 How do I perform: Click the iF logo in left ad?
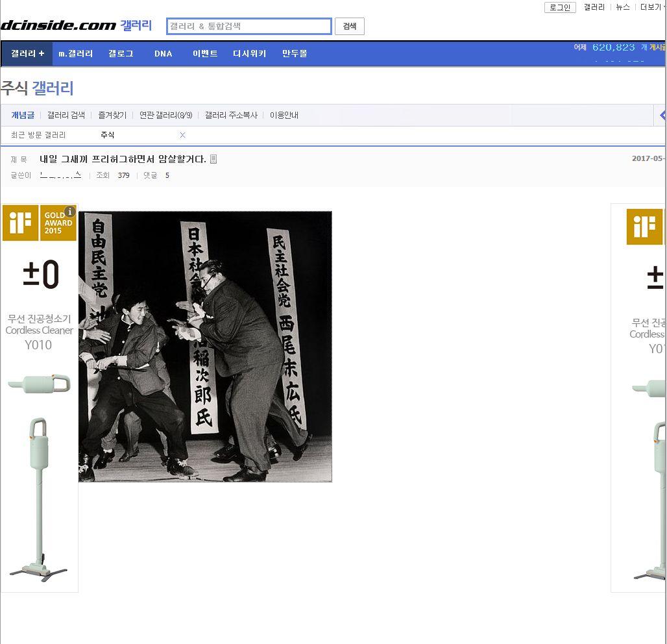point(20,223)
